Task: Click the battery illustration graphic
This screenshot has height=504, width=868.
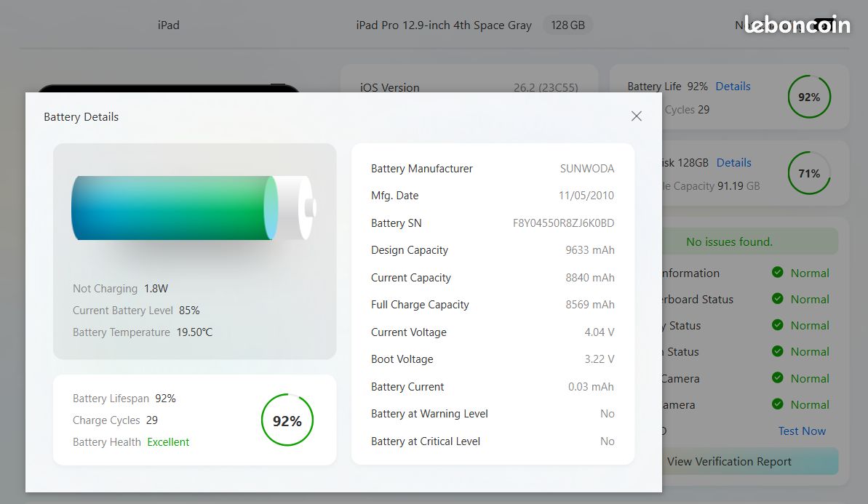Action: coord(194,208)
